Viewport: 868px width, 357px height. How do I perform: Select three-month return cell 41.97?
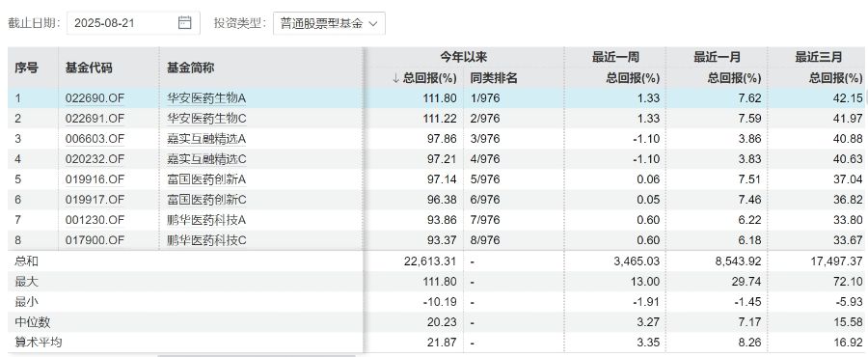848,119
